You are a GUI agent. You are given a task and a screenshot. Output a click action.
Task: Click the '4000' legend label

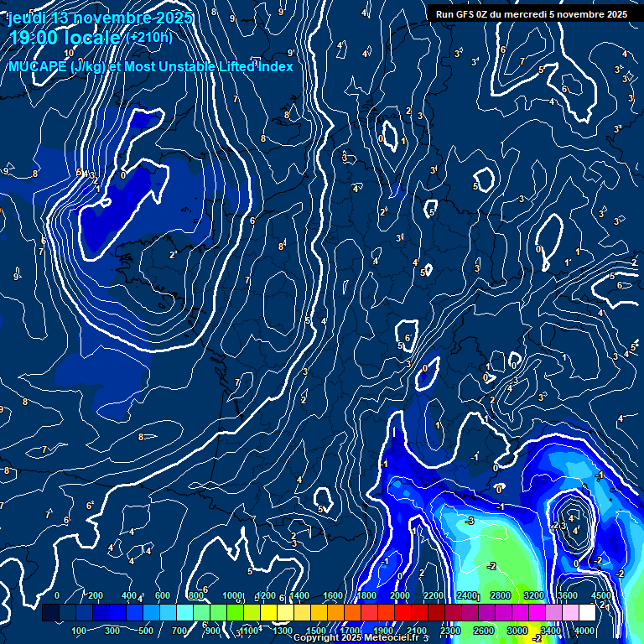tap(584, 631)
